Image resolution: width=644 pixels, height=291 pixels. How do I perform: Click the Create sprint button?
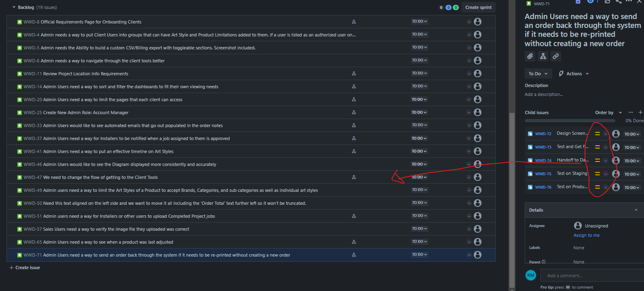(478, 7)
